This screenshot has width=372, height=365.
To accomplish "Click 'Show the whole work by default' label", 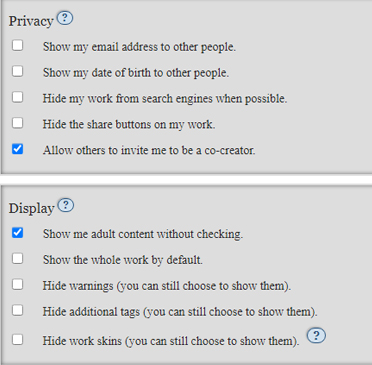I will click(x=123, y=260).
